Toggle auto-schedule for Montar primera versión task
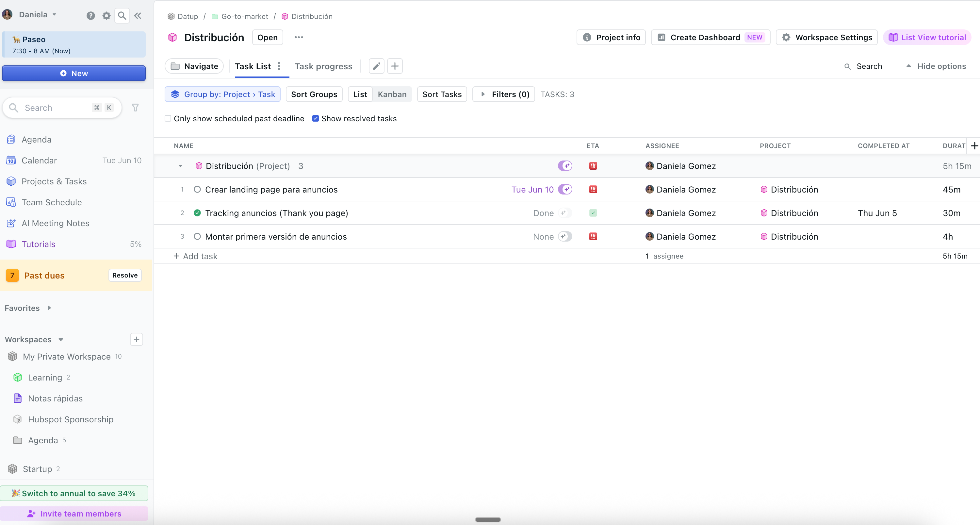The image size is (980, 525). [x=565, y=236]
